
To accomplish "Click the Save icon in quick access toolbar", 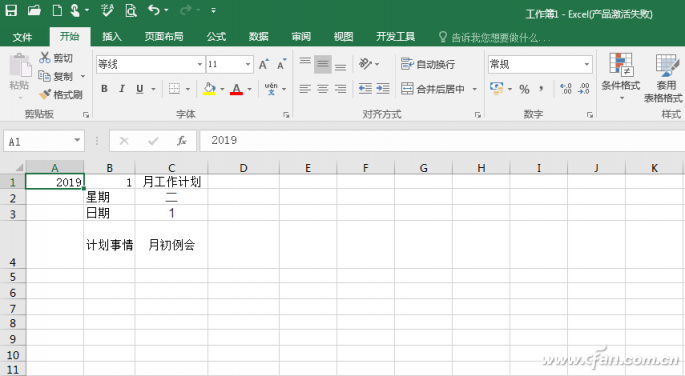I will point(11,10).
